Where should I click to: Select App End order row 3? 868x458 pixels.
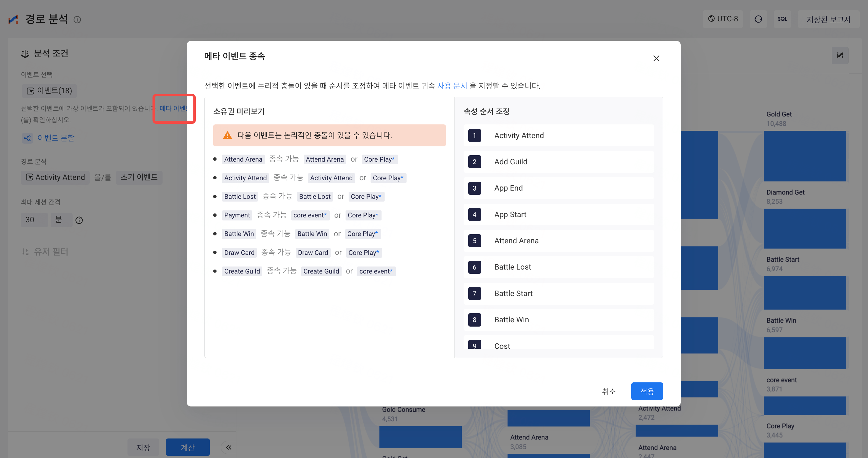point(558,188)
